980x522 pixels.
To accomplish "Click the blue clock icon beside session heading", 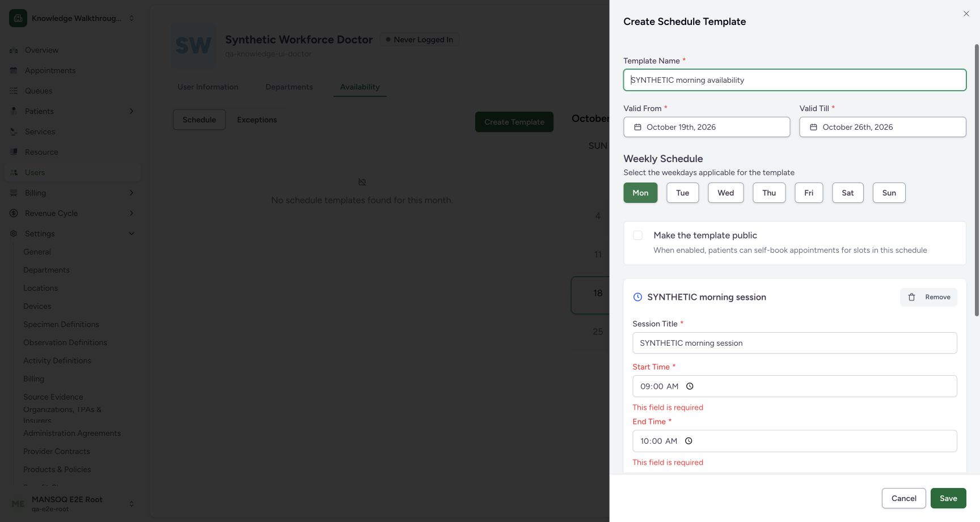I will coord(637,297).
